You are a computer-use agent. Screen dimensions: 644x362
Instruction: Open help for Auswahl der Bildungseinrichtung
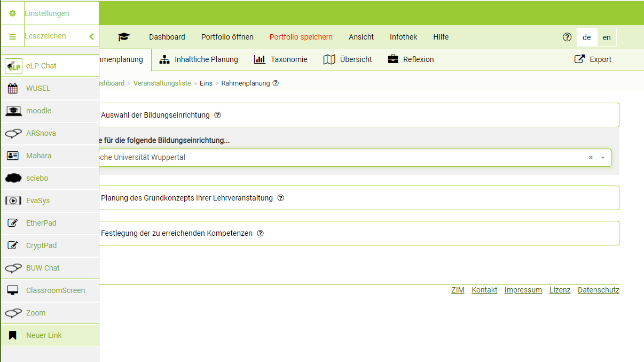tap(217, 115)
